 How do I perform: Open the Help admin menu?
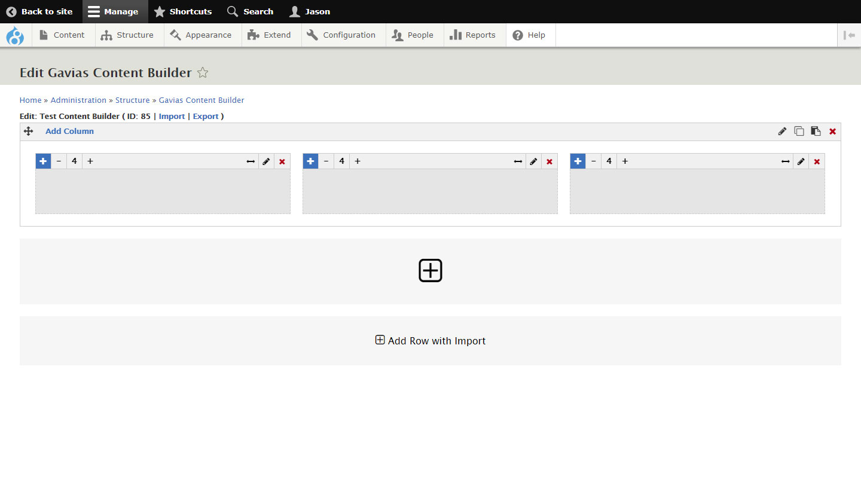coord(530,35)
